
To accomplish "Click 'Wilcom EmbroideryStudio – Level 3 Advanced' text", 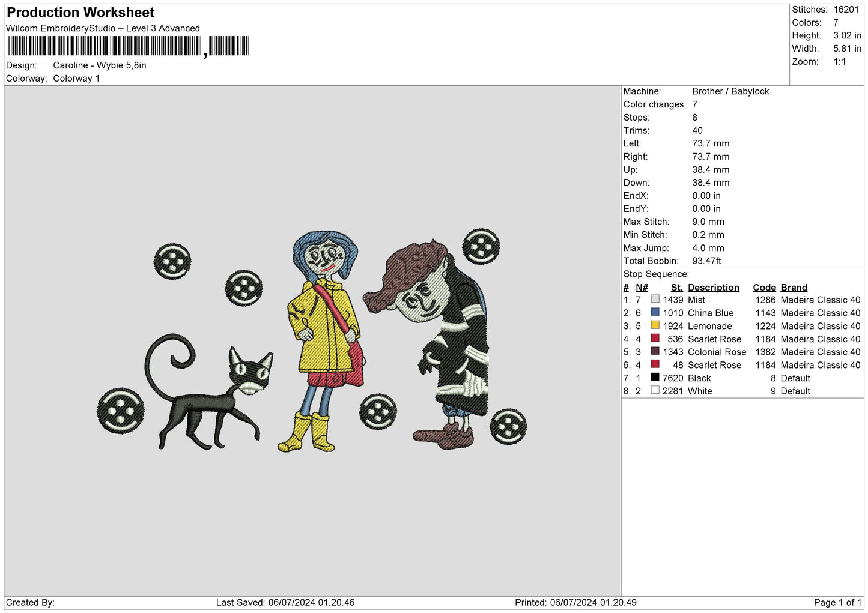I will (x=103, y=28).
